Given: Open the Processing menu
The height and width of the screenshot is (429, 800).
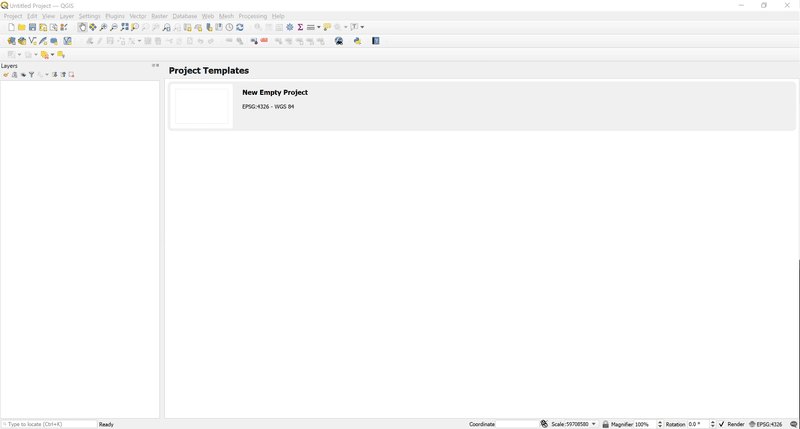Looking at the screenshot, I should (x=253, y=16).
